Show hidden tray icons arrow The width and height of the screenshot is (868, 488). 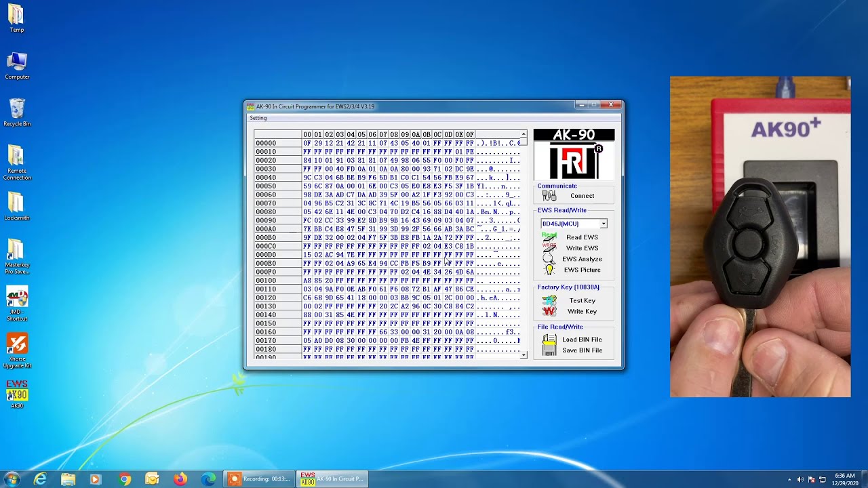789,480
